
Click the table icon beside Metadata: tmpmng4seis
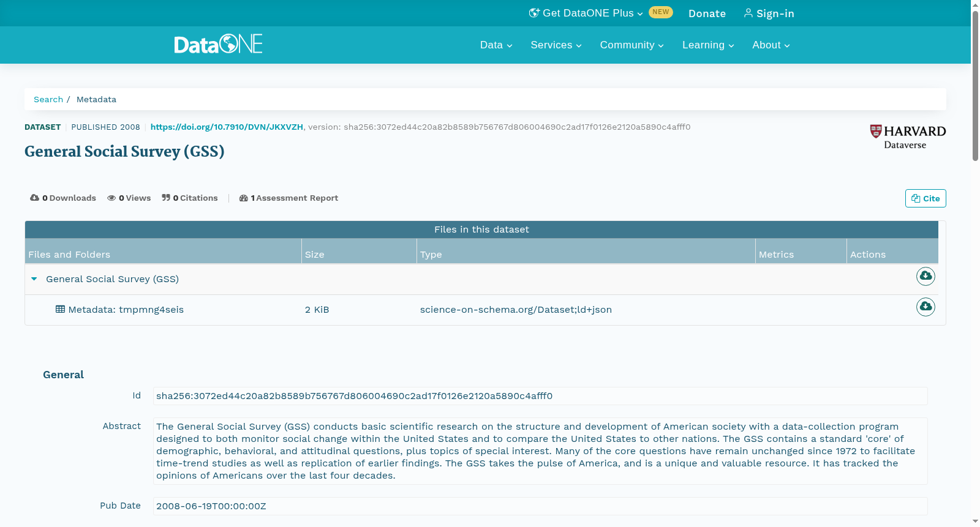tap(60, 309)
